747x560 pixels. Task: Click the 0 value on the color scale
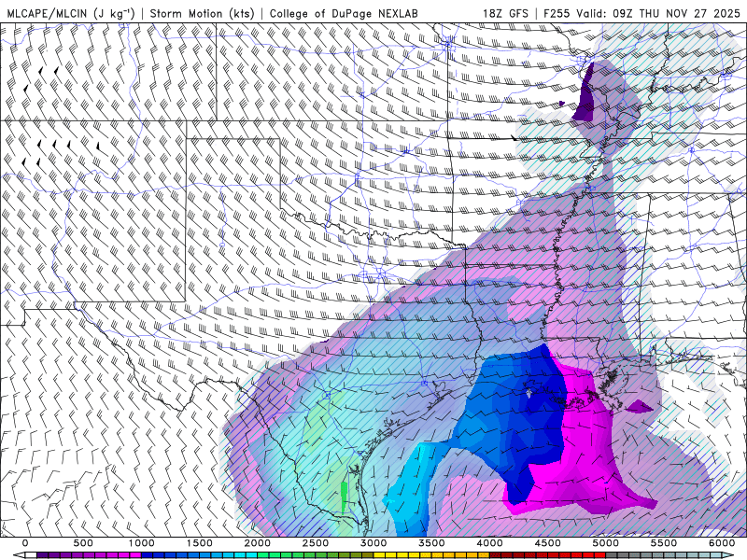click(25, 543)
